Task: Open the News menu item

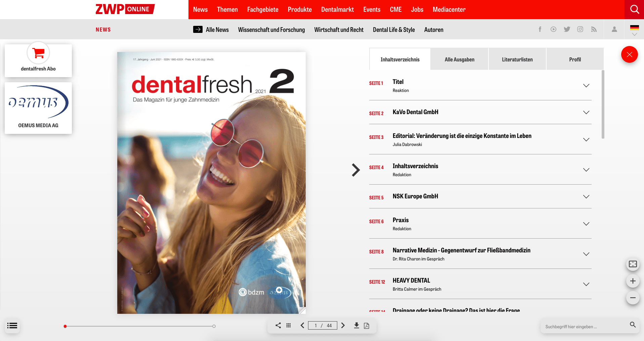Action: (200, 9)
